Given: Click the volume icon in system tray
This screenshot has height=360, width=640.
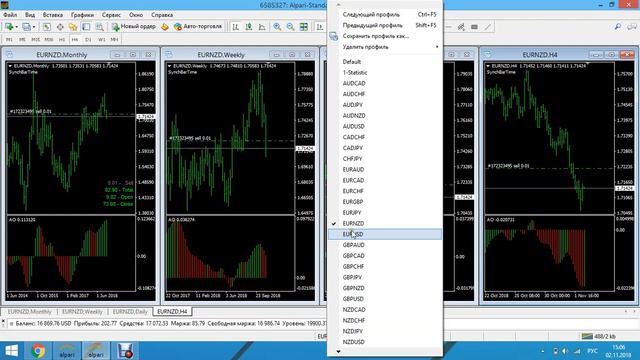Looking at the screenshot, I should tap(565, 351).
